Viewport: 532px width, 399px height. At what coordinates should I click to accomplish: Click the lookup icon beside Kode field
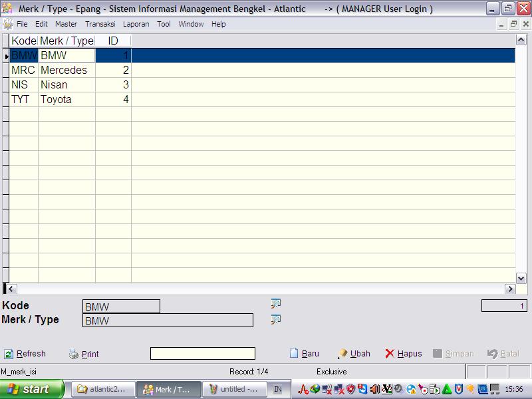pyautogui.click(x=276, y=304)
